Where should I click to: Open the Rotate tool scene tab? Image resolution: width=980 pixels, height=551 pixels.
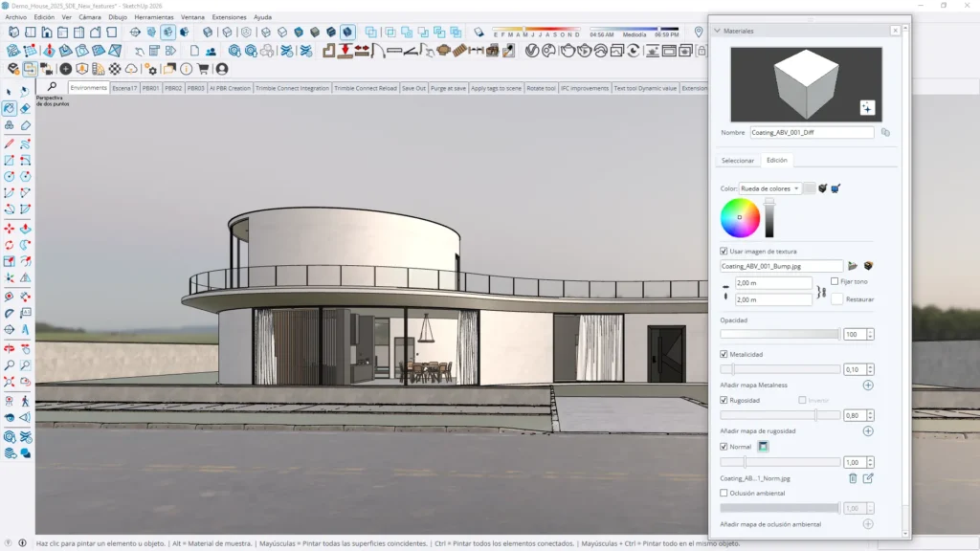coord(541,88)
